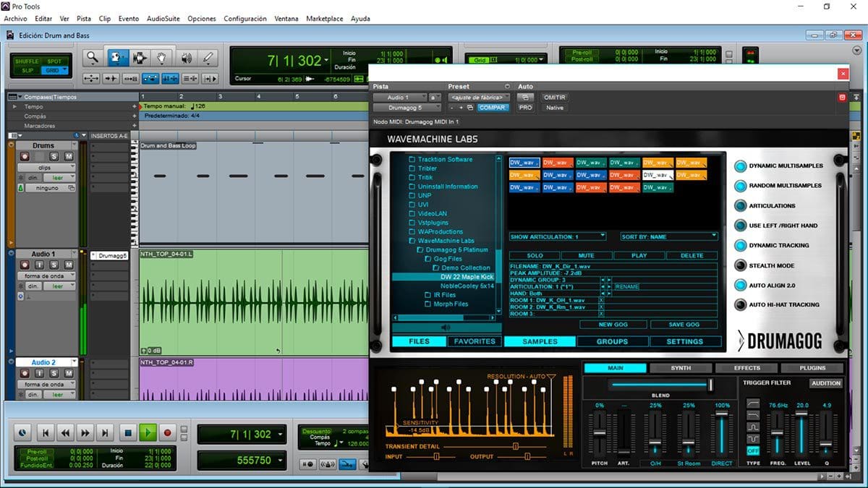Image resolution: width=868 pixels, height=488 pixels.
Task: Click the Drumagg5 insert slot on Audio 1
Action: pyautogui.click(x=110, y=255)
